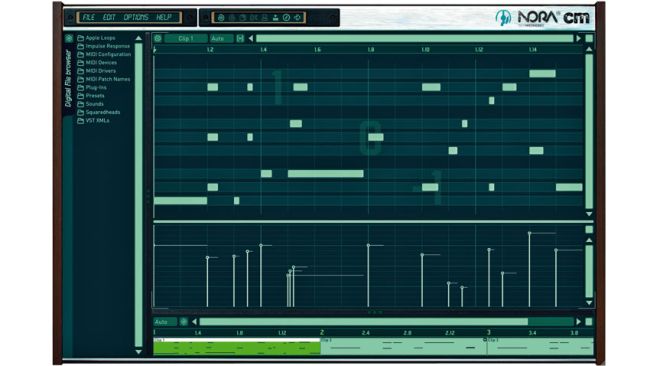This screenshot has height=366, width=650.
Task: Click the first circular icon in top toolbar
Action: click(x=221, y=18)
